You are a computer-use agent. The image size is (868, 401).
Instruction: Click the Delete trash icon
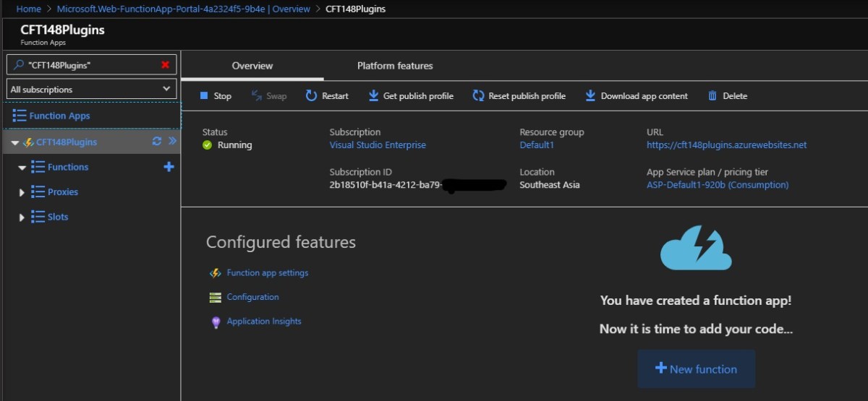click(712, 96)
